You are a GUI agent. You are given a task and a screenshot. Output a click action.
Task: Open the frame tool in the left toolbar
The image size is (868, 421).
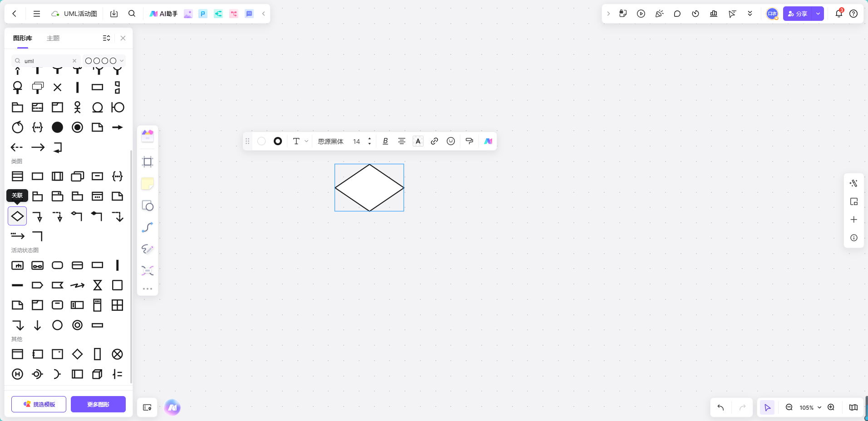coord(148,162)
